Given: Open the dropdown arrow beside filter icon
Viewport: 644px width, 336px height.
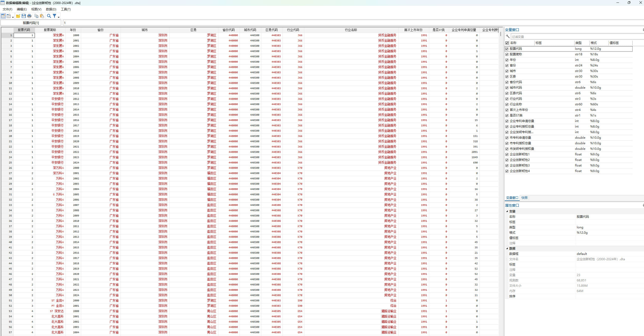Looking at the screenshot, I should 59,17.
